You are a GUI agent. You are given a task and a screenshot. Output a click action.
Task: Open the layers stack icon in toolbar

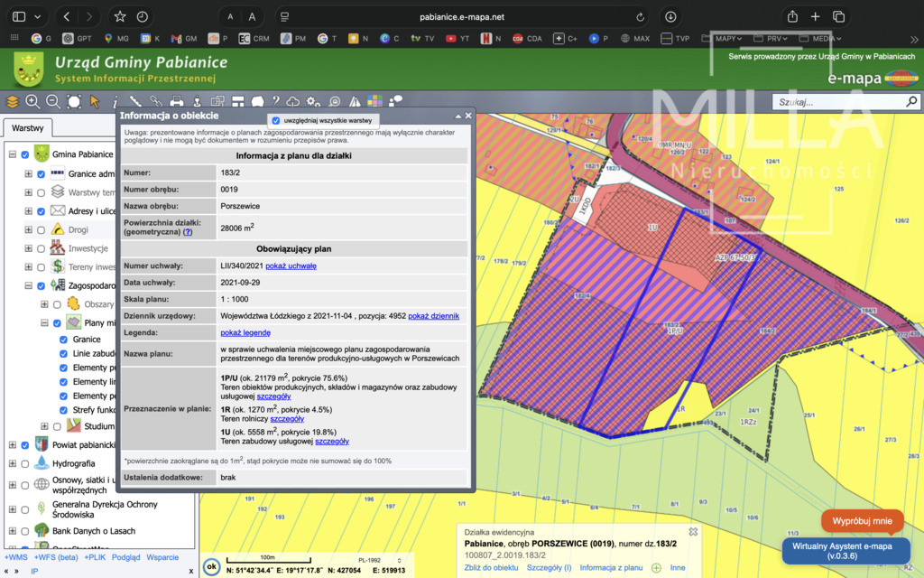13,101
